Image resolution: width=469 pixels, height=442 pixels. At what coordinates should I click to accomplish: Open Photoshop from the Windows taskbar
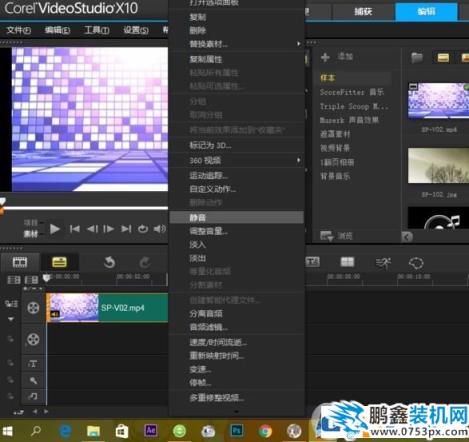pos(237,431)
